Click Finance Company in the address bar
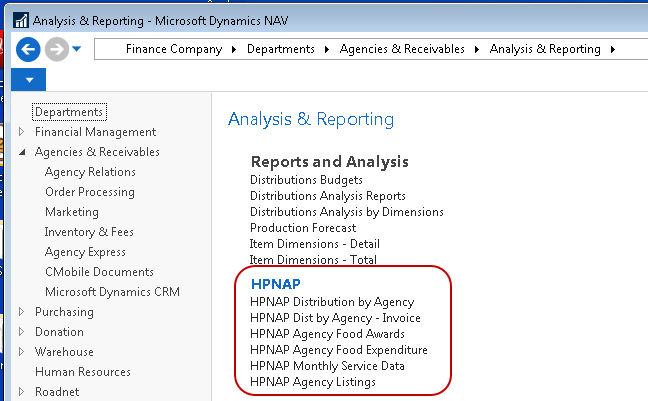648x401 pixels. tap(174, 49)
